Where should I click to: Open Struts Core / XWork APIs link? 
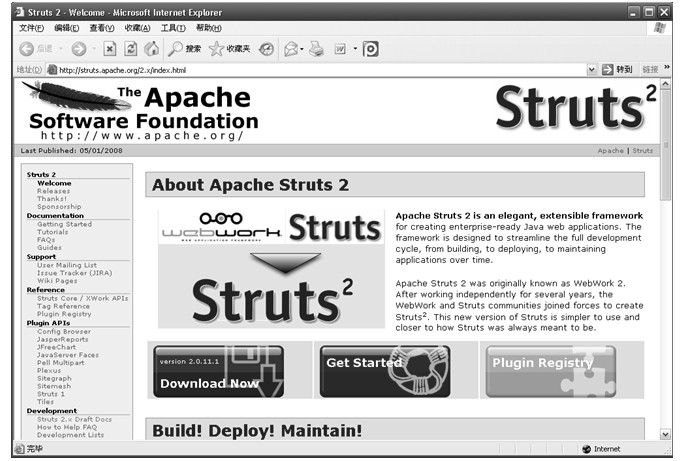pos(83,298)
